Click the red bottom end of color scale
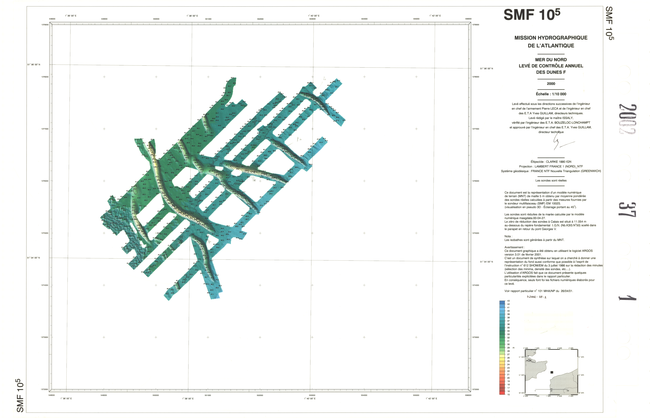The image size is (650, 418). (x=501, y=393)
